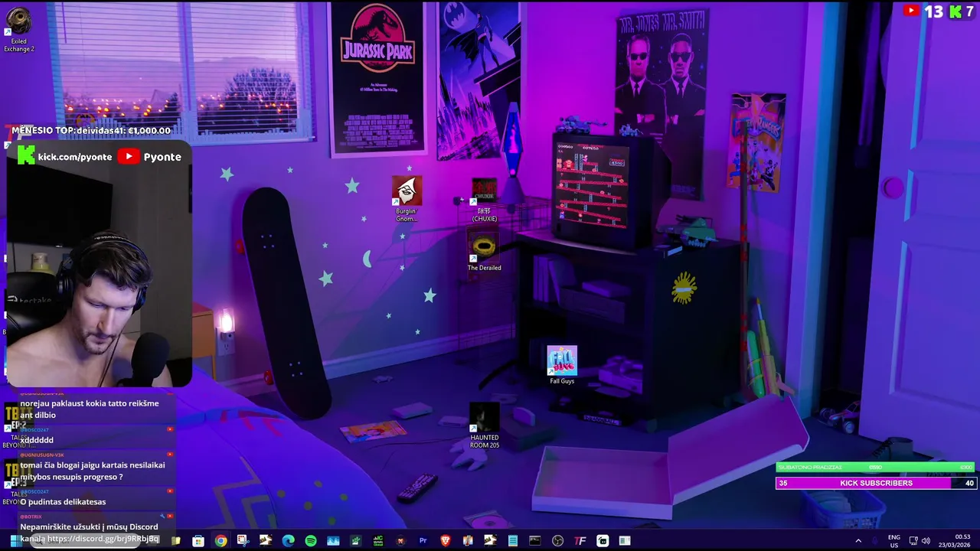
Task: Launch Brave browser from the taskbar
Action: (445, 540)
